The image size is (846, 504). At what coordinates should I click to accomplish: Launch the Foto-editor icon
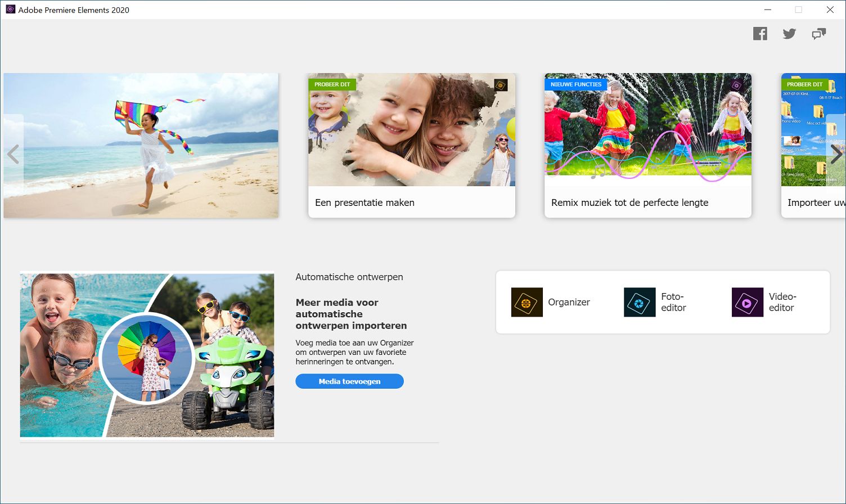pyautogui.click(x=640, y=302)
